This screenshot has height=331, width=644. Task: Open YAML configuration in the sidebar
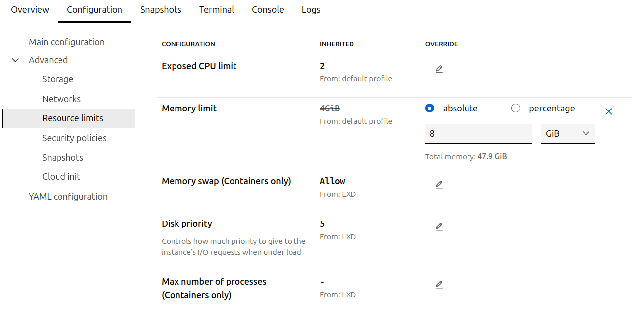[68, 197]
